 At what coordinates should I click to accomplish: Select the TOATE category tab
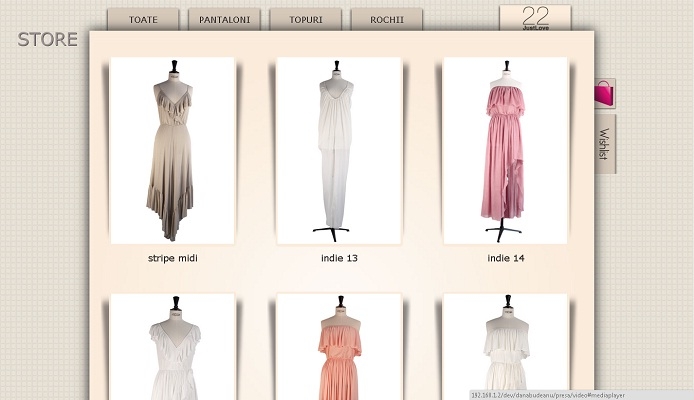pyautogui.click(x=143, y=19)
